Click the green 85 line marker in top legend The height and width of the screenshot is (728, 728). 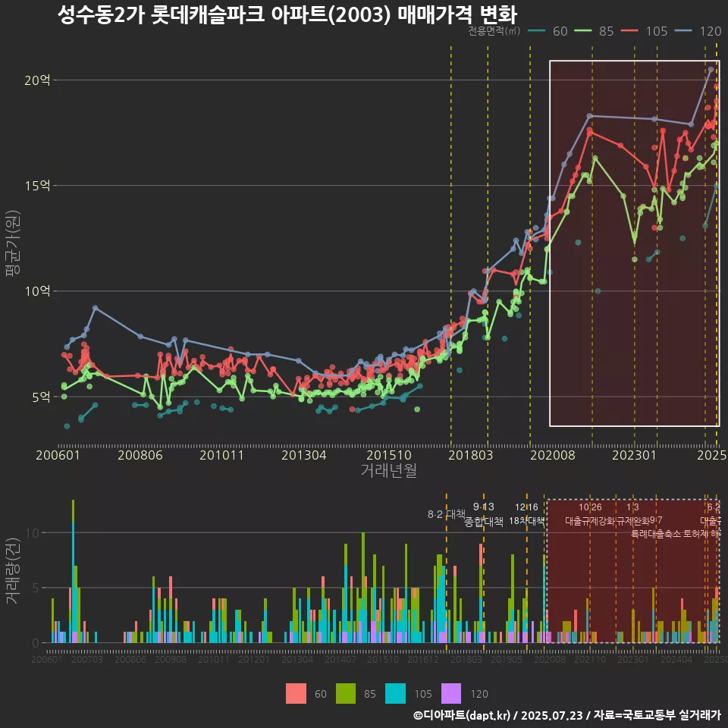(x=582, y=31)
